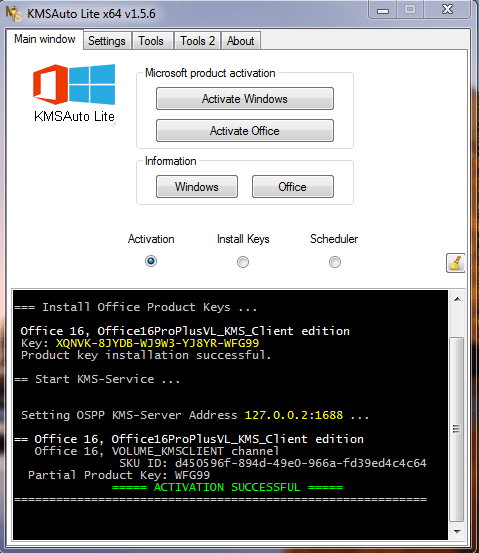The width and height of the screenshot is (479, 553).
Task: Click the 'Information' group label
Action: pyautogui.click(x=171, y=161)
